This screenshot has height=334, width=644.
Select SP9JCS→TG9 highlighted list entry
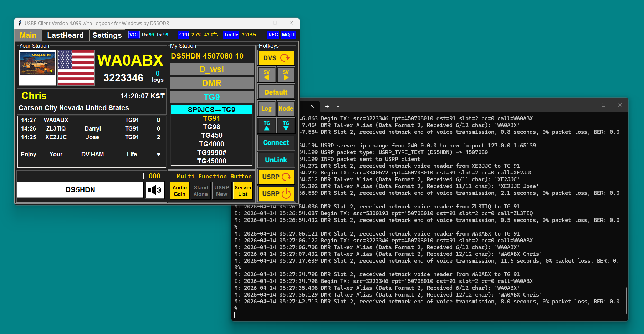point(211,110)
